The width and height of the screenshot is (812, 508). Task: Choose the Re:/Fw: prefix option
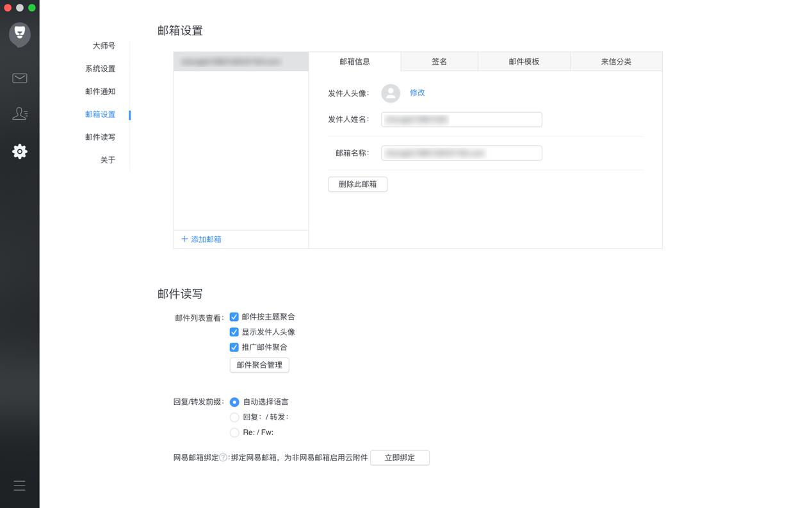tap(234, 432)
